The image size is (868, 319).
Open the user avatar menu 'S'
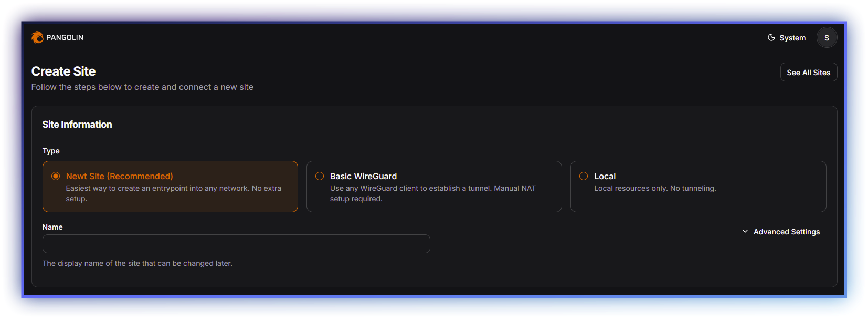click(x=826, y=38)
